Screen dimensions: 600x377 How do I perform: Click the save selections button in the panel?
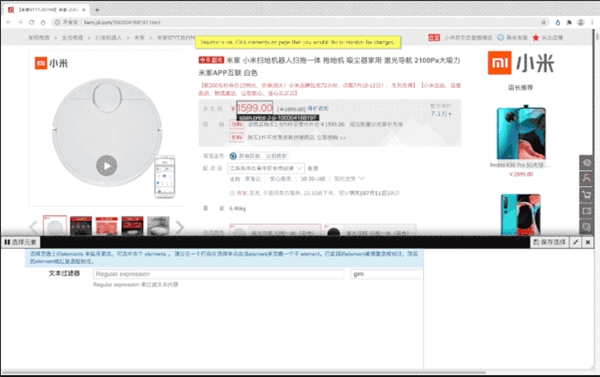pos(549,242)
